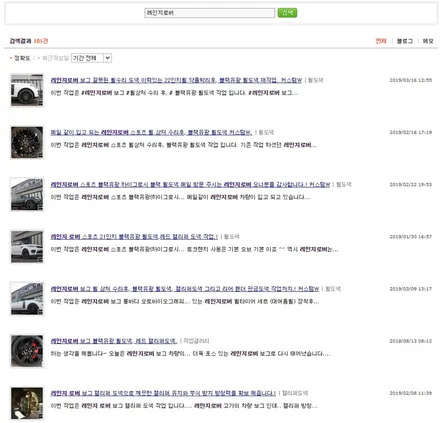The image size is (440, 423).
Task: Click snippet mentioning 보그로 다시 태어났습니다
Action: coord(190,354)
